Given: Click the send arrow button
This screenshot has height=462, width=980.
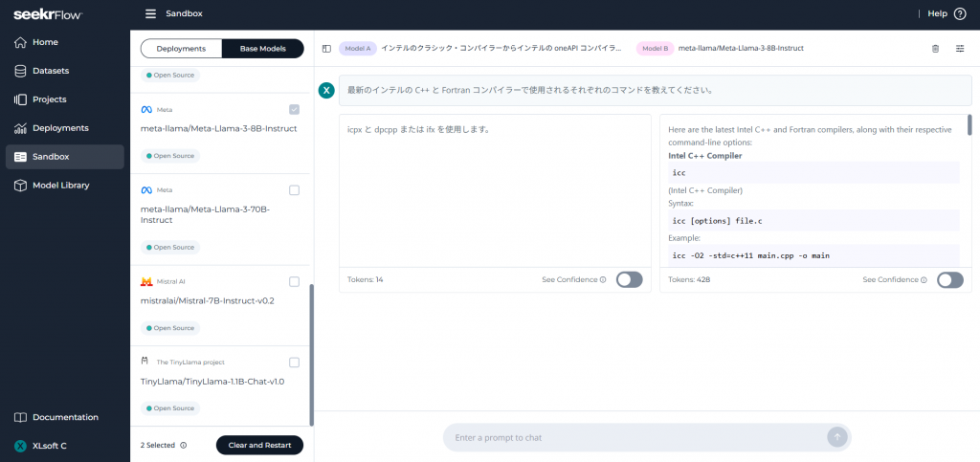Looking at the screenshot, I should click(836, 437).
